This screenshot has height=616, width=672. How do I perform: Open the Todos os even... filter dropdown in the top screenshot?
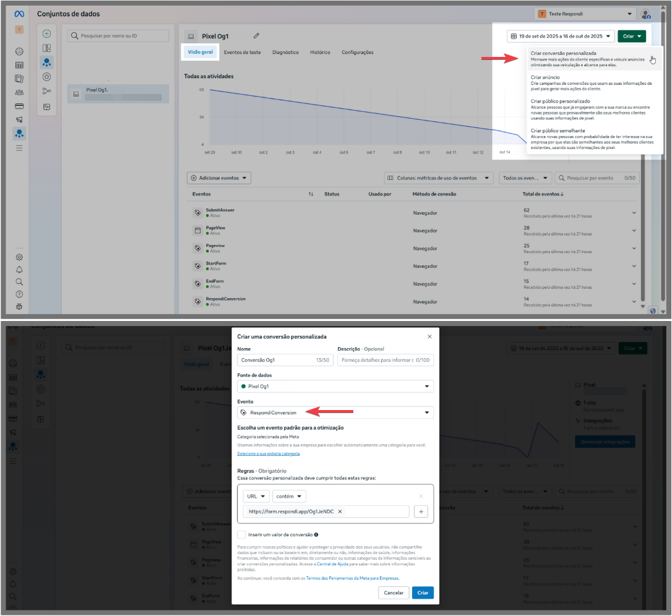point(525,178)
